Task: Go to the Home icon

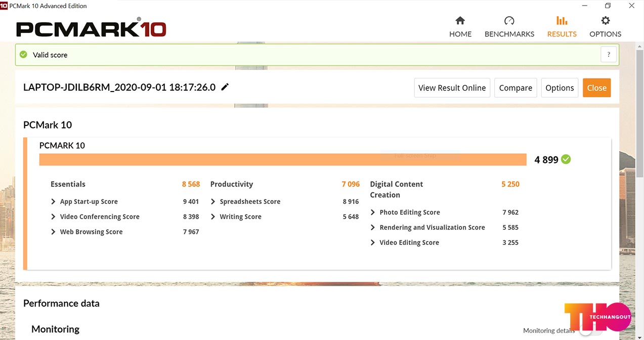Action: [460, 21]
